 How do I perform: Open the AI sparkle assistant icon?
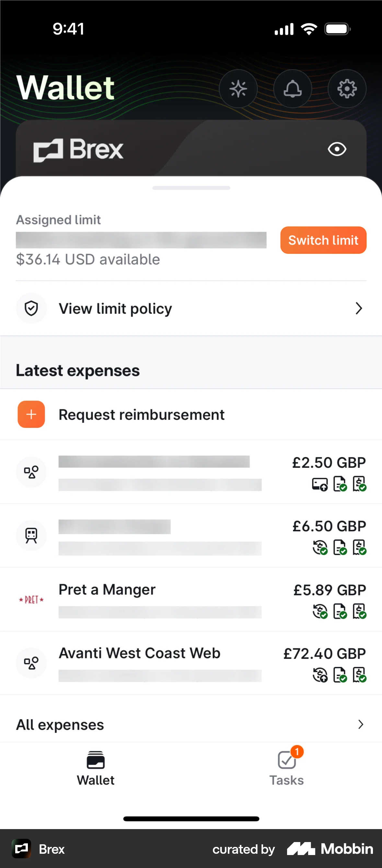(238, 89)
